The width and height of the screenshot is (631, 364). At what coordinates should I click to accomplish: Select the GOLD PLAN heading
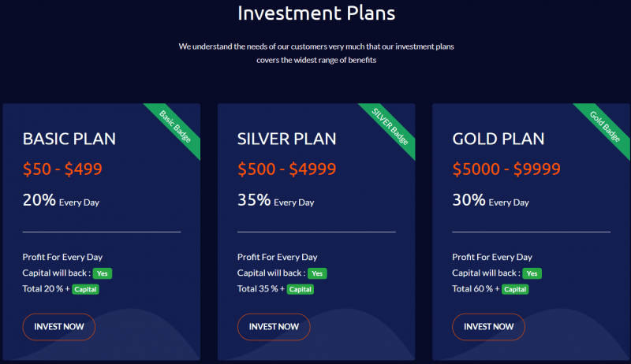(x=498, y=139)
